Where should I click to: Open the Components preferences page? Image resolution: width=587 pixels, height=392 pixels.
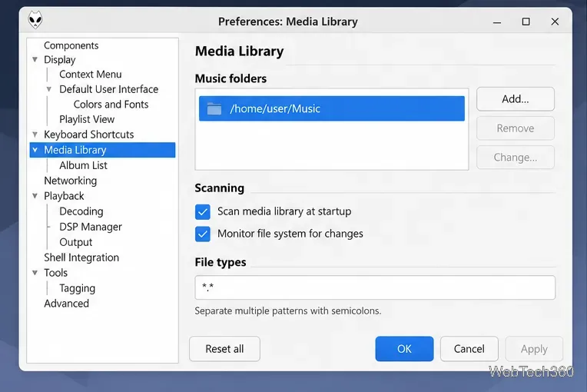point(71,45)
